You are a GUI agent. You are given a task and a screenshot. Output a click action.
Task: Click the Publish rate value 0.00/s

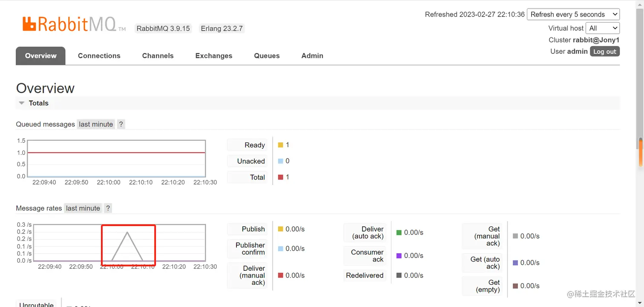point(295,229)
